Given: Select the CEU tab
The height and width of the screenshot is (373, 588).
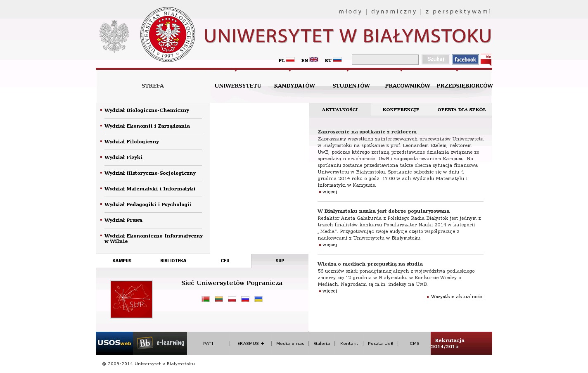Looking at the screenshot, I should click(225, 261).
